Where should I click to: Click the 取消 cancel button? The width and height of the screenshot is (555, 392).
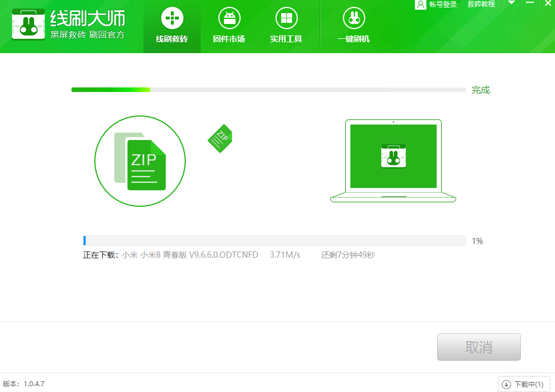pos(478,347)
